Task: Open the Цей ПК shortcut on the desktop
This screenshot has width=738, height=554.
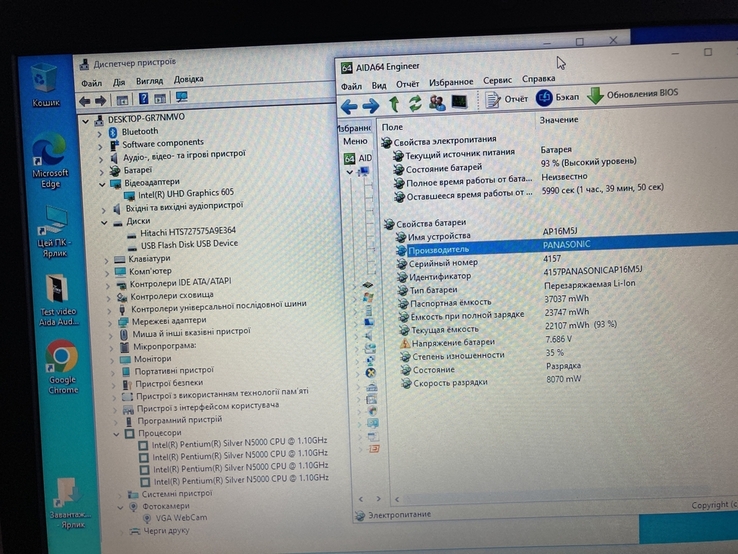Action: 54,232
